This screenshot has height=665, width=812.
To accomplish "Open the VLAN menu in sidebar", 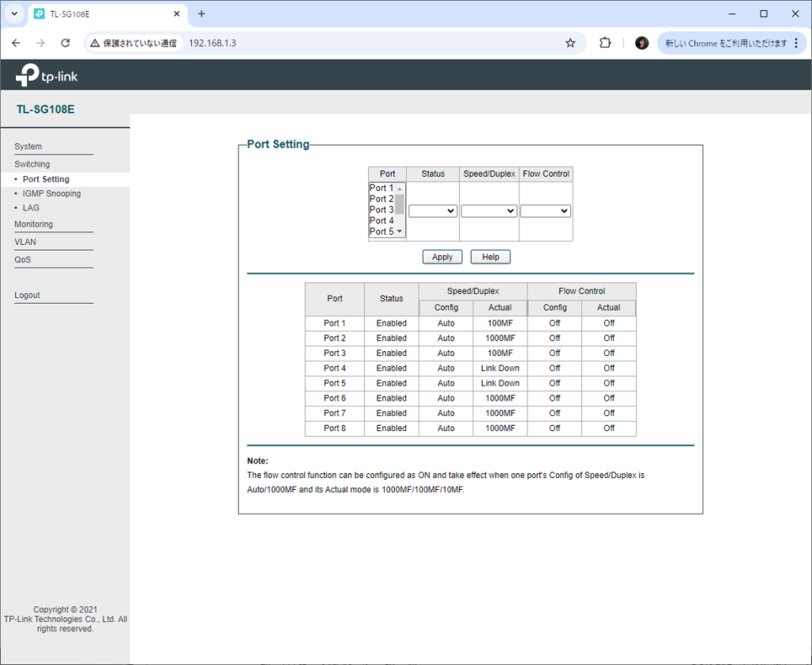I will coord(25,242).
